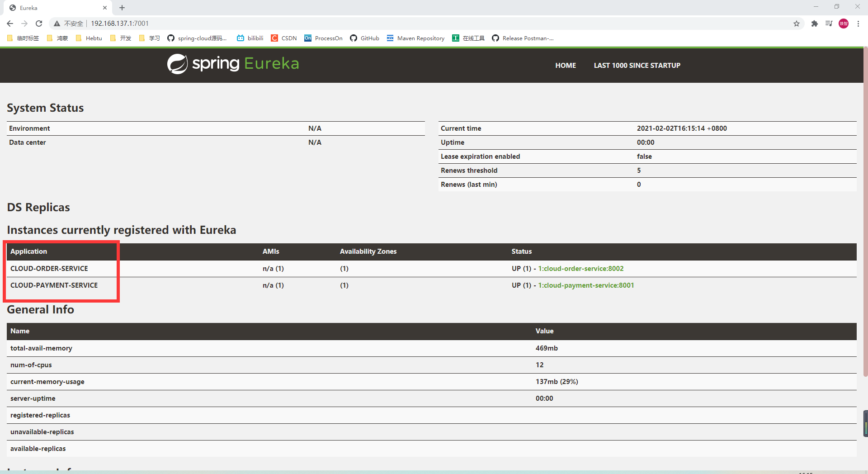The height and width of the screenshot is (474, 868).
Task: Open the red profile avatar
Action: tap(844, 24)
